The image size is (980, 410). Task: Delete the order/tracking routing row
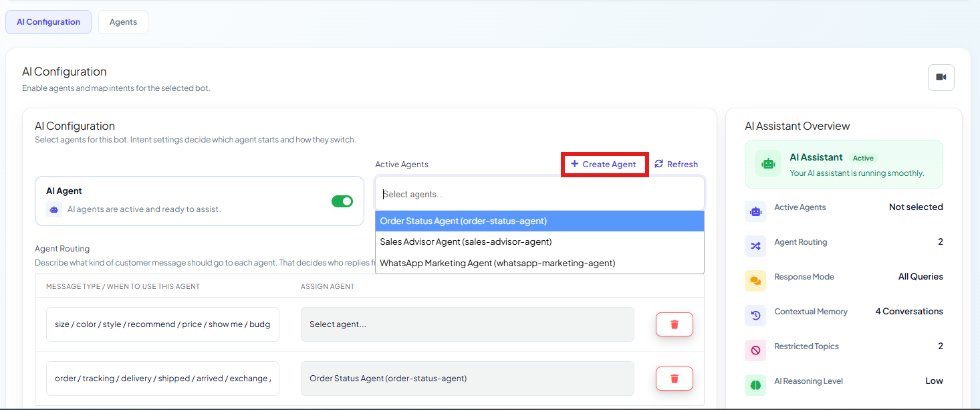pos(674,379)
